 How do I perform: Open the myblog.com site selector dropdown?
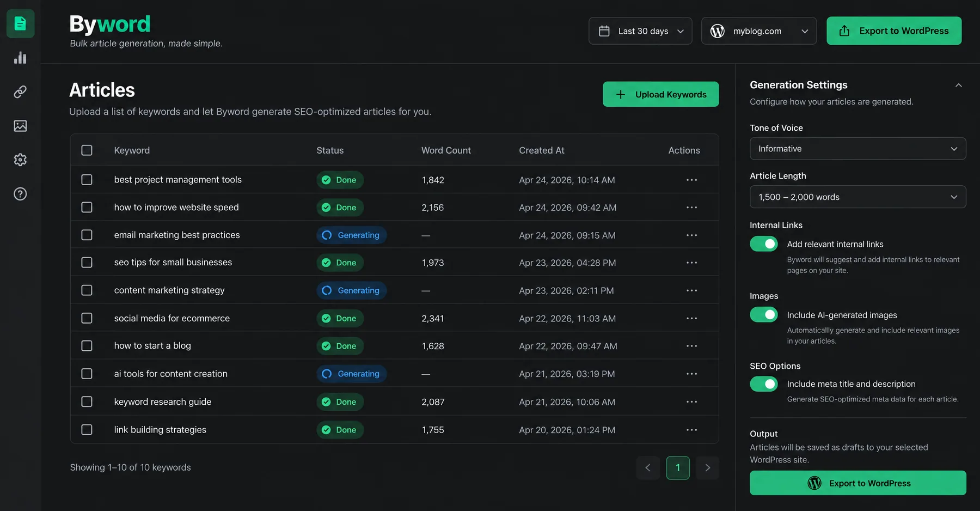(759, 31)
